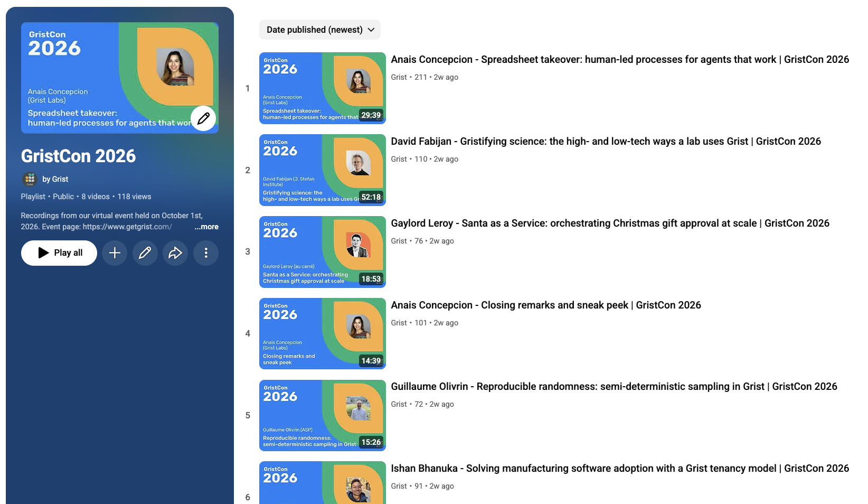Click edit pencil button beside Play all
The image size is (868, 504).
pos(145,253)
